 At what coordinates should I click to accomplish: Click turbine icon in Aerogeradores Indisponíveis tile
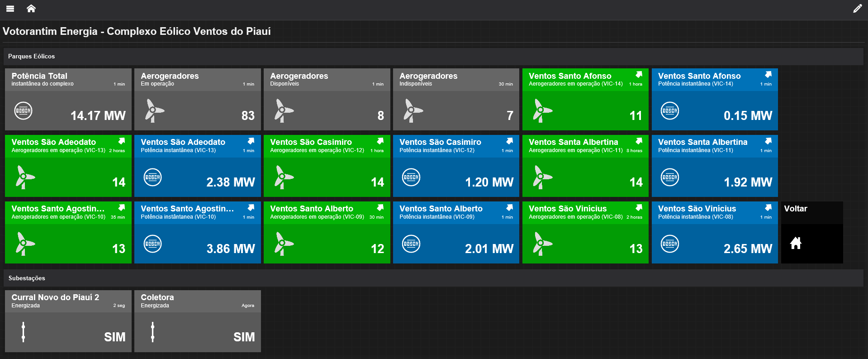(412, 111)
